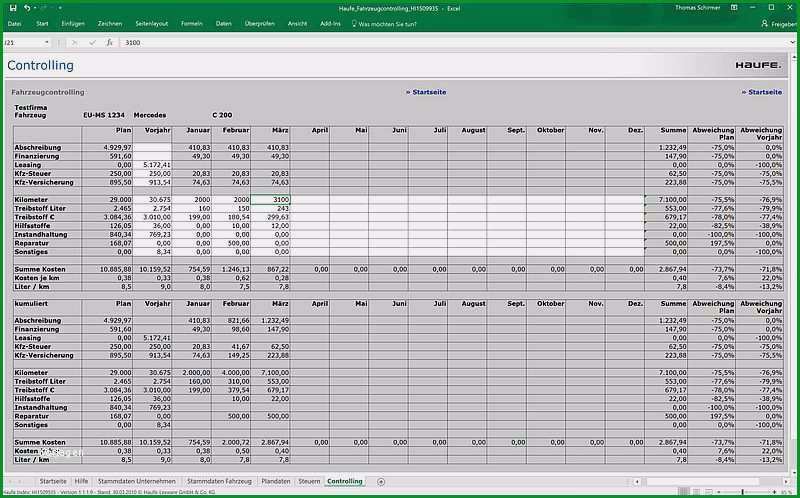Select the Treibstoff Liter März cell 243
Image resolution: width=800 pixels, height=498 pixels.
click(x=270, y=209)
